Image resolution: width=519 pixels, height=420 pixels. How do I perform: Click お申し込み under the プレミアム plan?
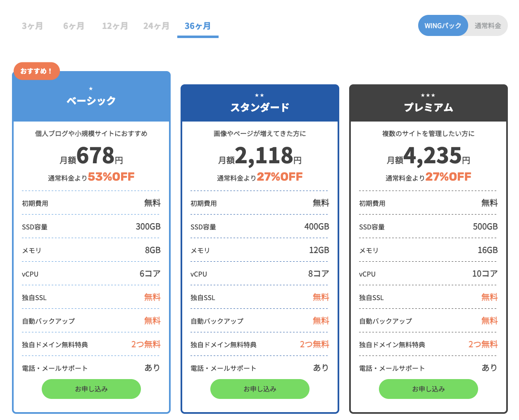(x=429, y=389)
